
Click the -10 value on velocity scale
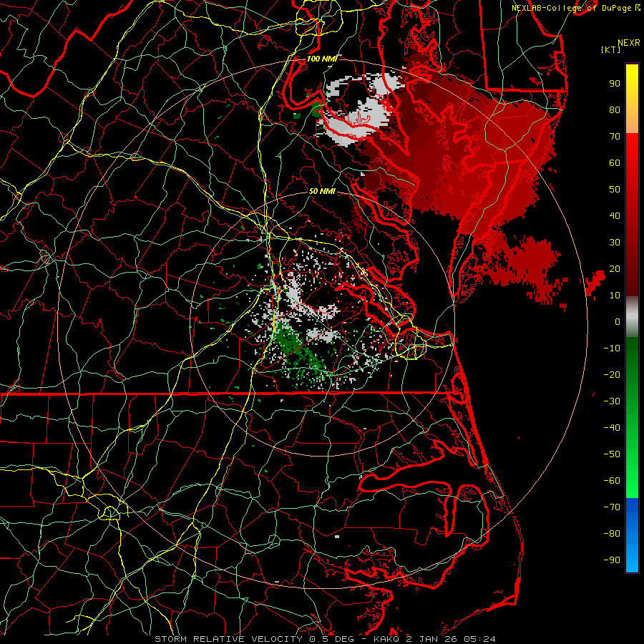pyautogui.click(x=612, y=348)
